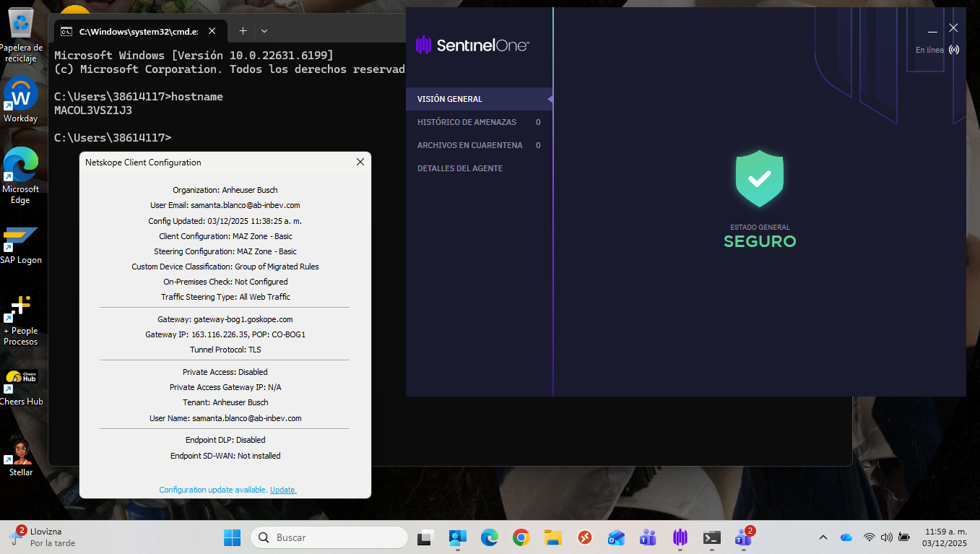This screenshot has height=554, width=980.
Task: Open Task View from the taskbar
Action: pos(425,537)
